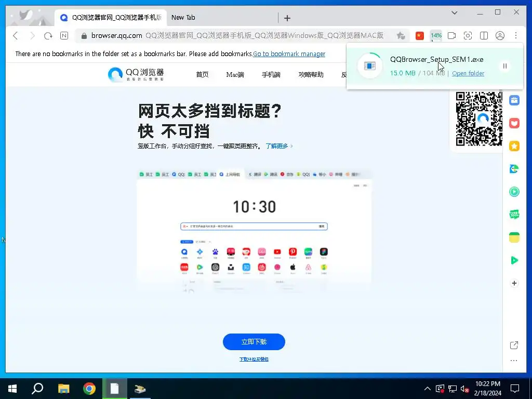
Task: Open the blue toolbox sidebar icon
Action: pos(514,100)
